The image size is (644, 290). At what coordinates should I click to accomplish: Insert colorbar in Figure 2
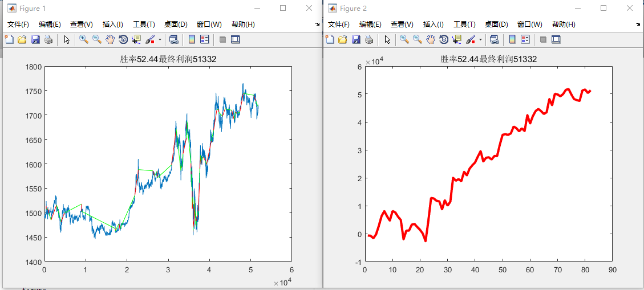click(512, 39)
